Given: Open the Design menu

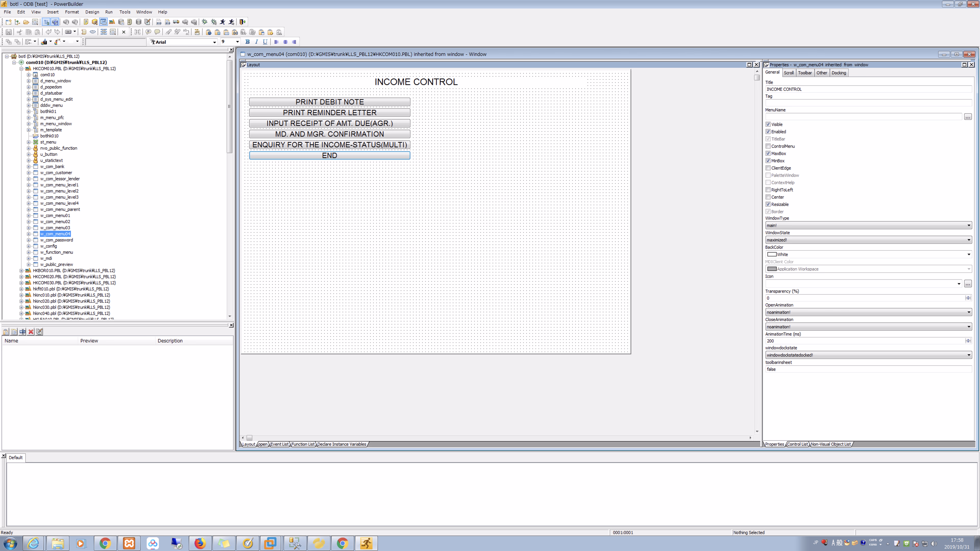Looking at the screenshot, I should pos(92,12).
